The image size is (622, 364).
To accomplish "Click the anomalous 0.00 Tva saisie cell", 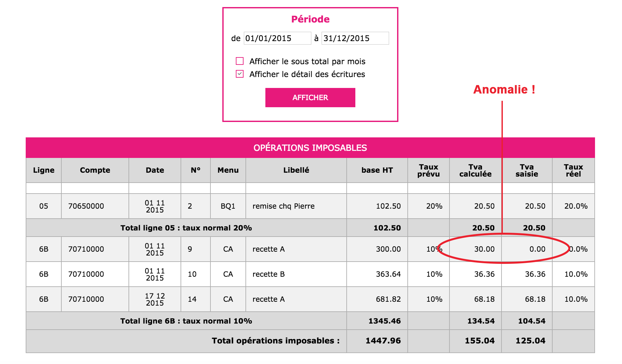I will click(527, 249).
